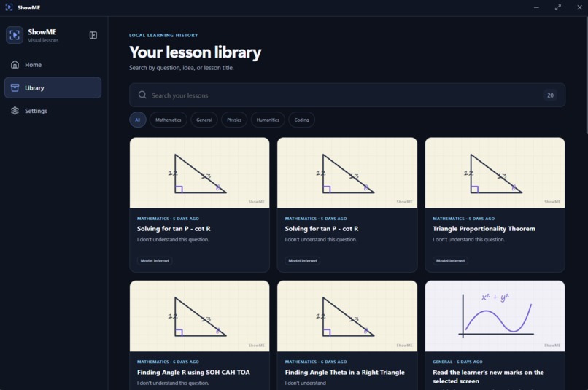Open Triangle Proportionality Theorem lesson title

(x=484, y=228)
